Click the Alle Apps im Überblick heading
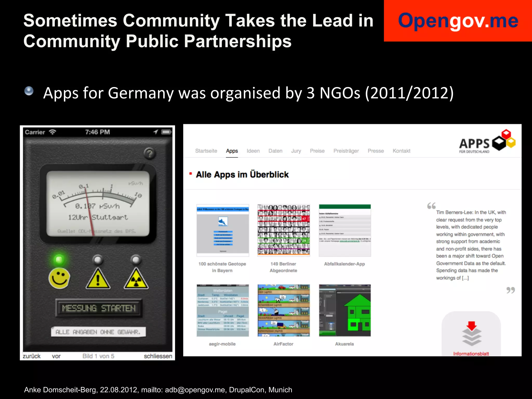Viewport: 532px width, 399px height. click(242, 175)
